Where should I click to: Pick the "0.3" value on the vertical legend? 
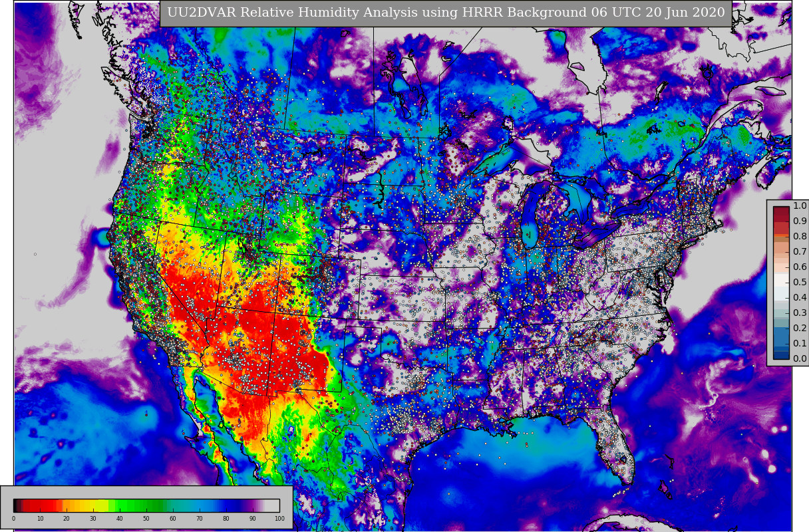[800, 313]
